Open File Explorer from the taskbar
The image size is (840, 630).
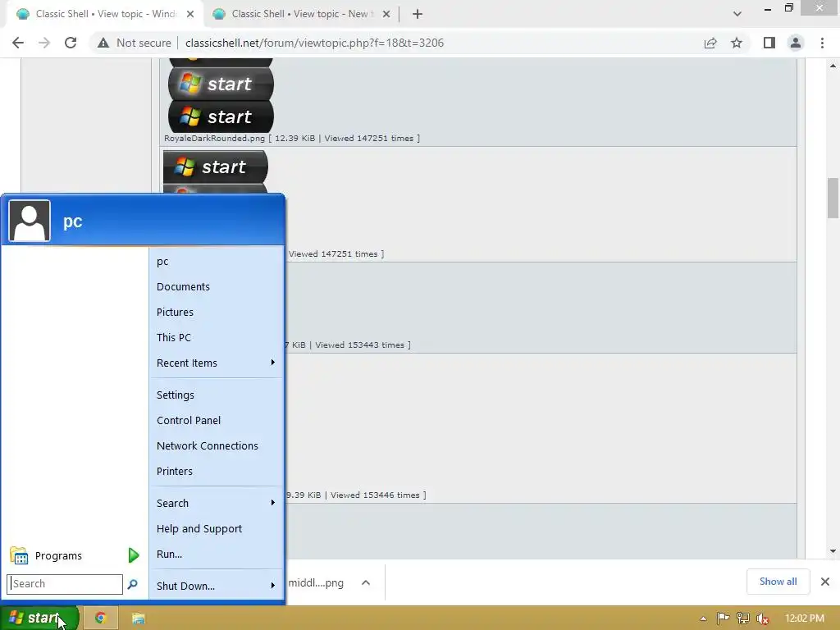click(138, 619)
